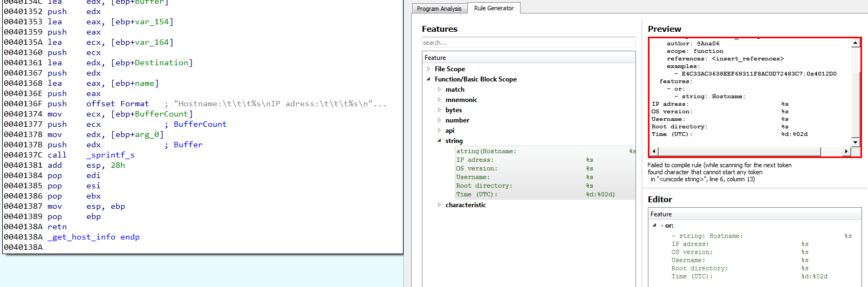
Task: Select Function/Basic Block Scope tree item
Action: click(475, 79)
